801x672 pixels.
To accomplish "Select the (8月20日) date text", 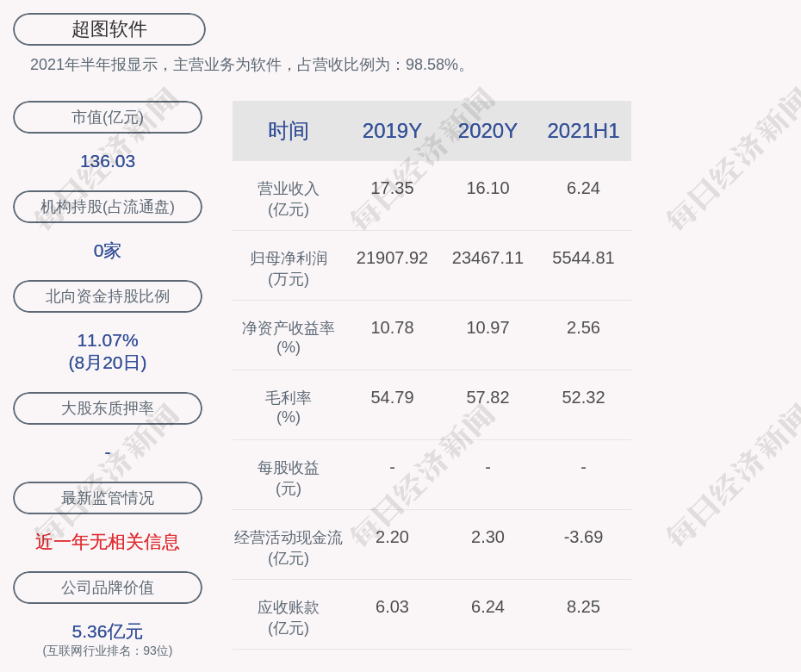I will click(x=108, y=363).
